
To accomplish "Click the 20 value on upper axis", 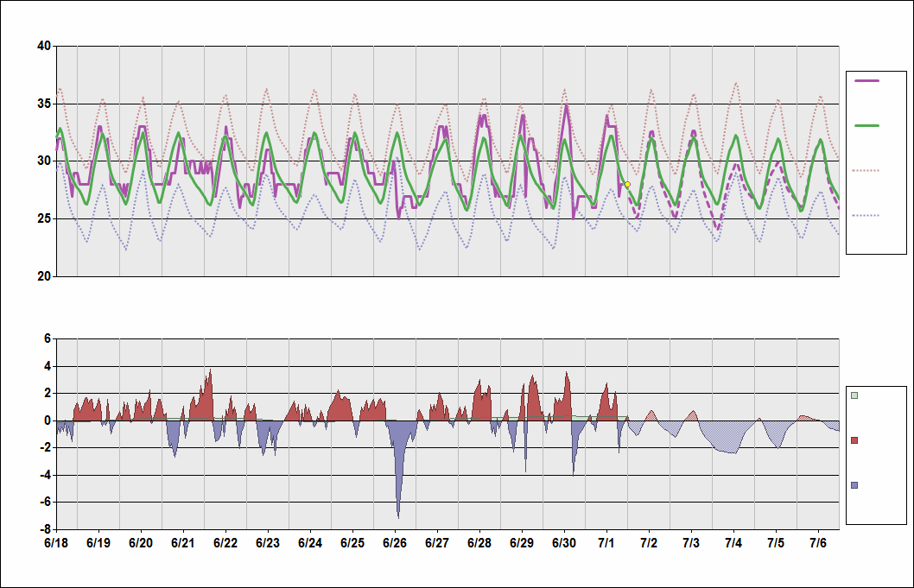I will tap(43, 276).
